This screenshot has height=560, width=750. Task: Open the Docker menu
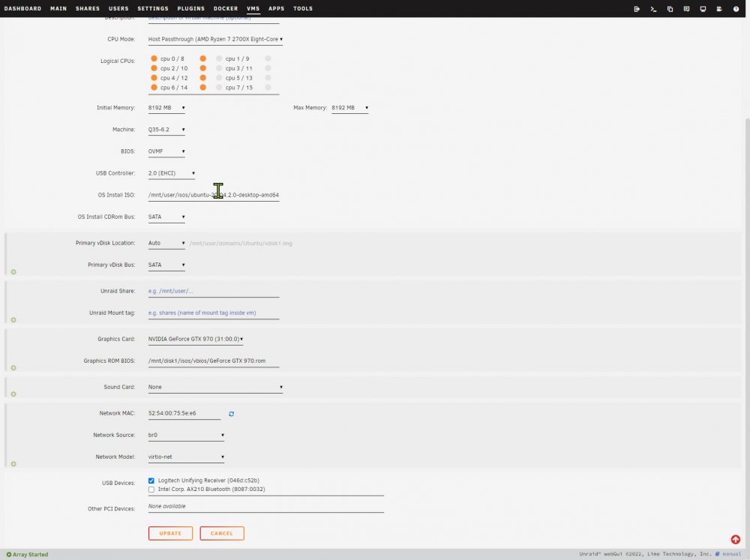click(x=226, y=8)
